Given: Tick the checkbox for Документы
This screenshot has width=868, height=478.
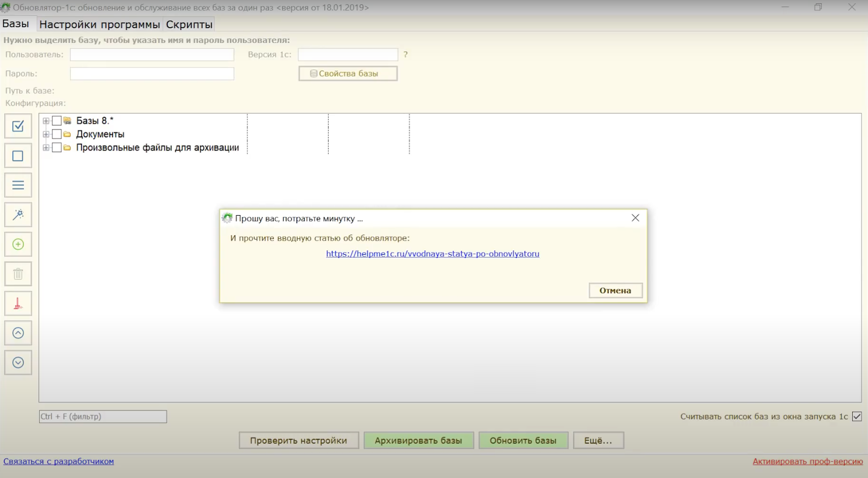Looking at the screenshot, I should pos(56,134).
